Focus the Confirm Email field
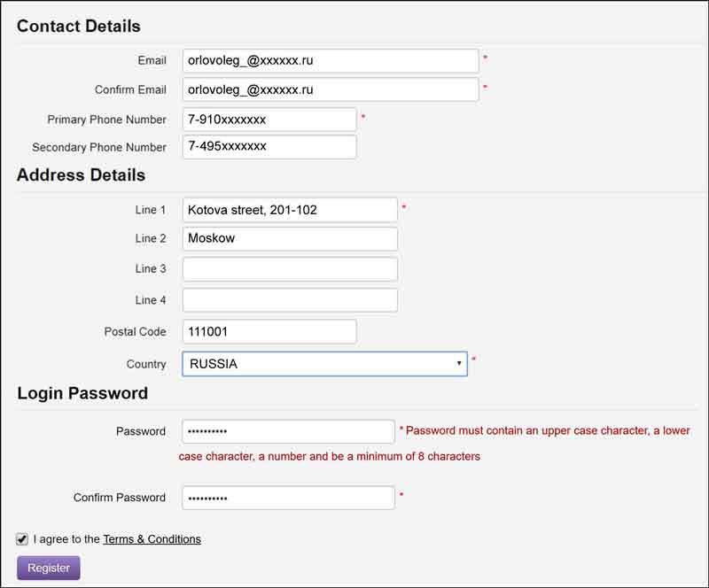The width and height of the screenshot is (709, 588). coord(331,89)
